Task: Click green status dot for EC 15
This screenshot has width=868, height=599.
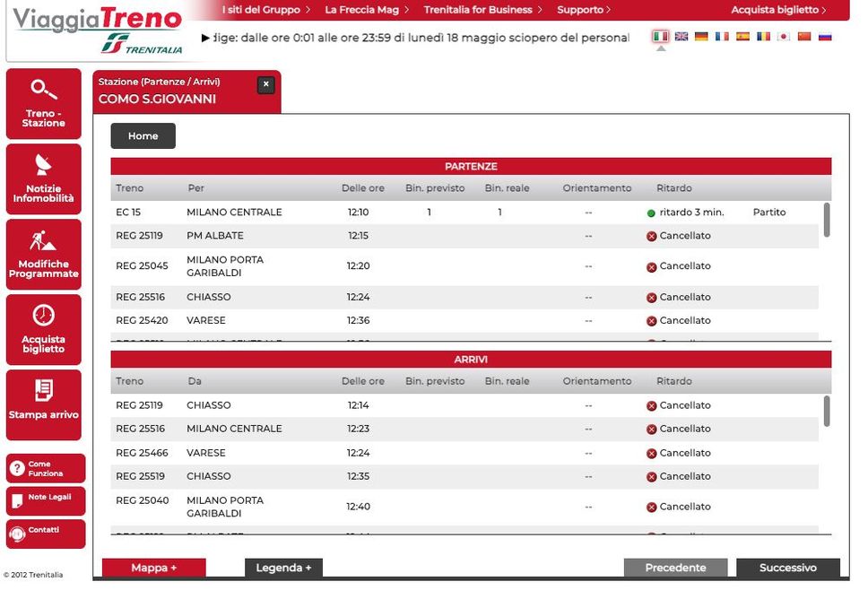Action: tap(651, 213)
